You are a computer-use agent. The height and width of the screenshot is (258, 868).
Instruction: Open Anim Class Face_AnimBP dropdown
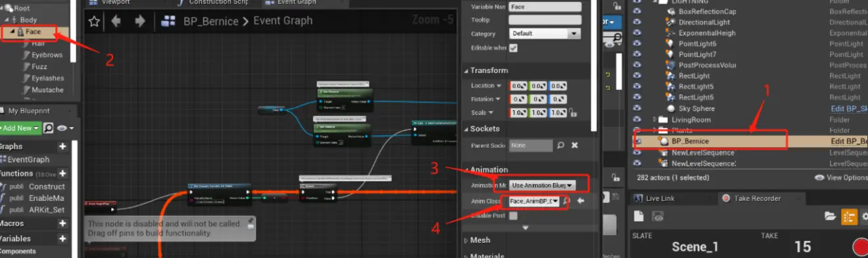pyautogui.click(x=534, y=201)
